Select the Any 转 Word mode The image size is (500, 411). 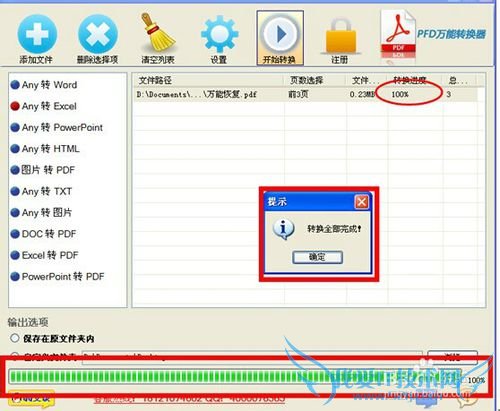click(x=44, y=85)
